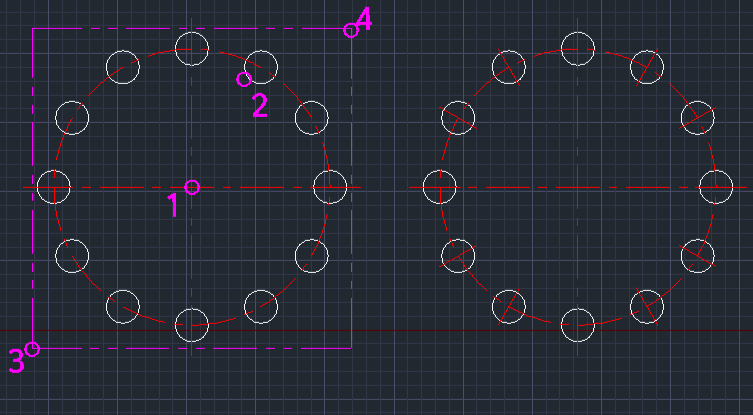
Task: Select right pattern's 10 o'clock hole
Action: [x=458, y=117]
